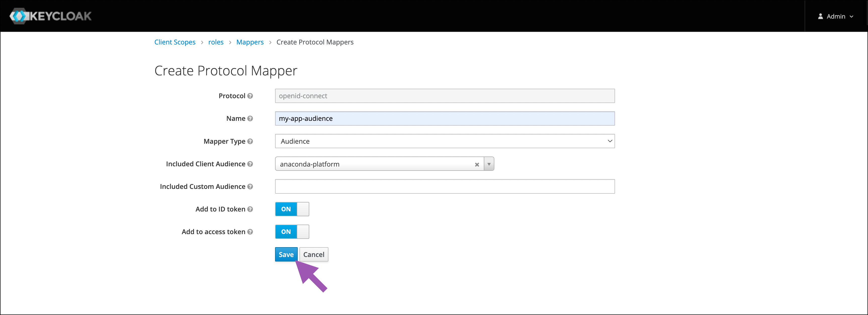This screenshot has height=315, width=868.
Task: Click the Included Custom Audience help icon
Action: coord(250,186)
